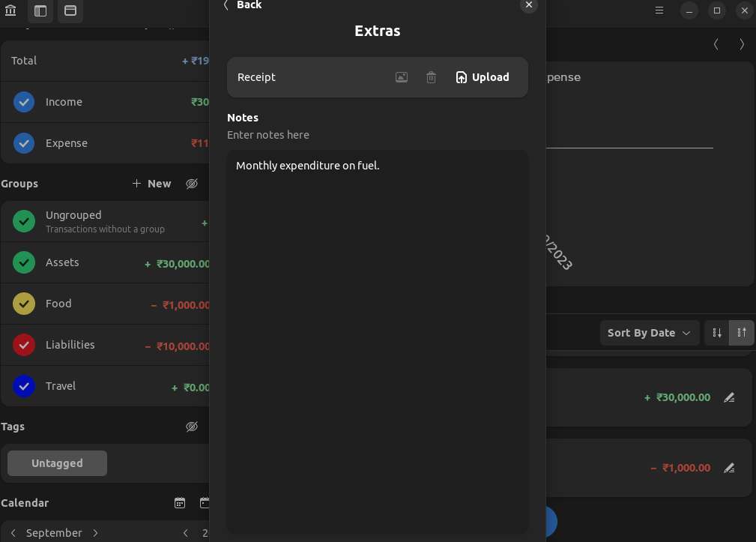756x542 pixels.
Task: Toggle visibility of Tags with the eye icon
Action: tap(192, 426)
